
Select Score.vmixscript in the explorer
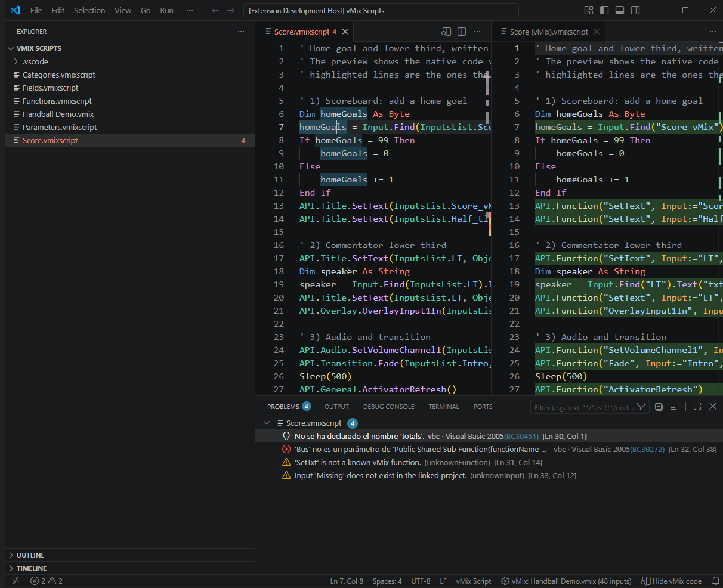click(129, 140)
